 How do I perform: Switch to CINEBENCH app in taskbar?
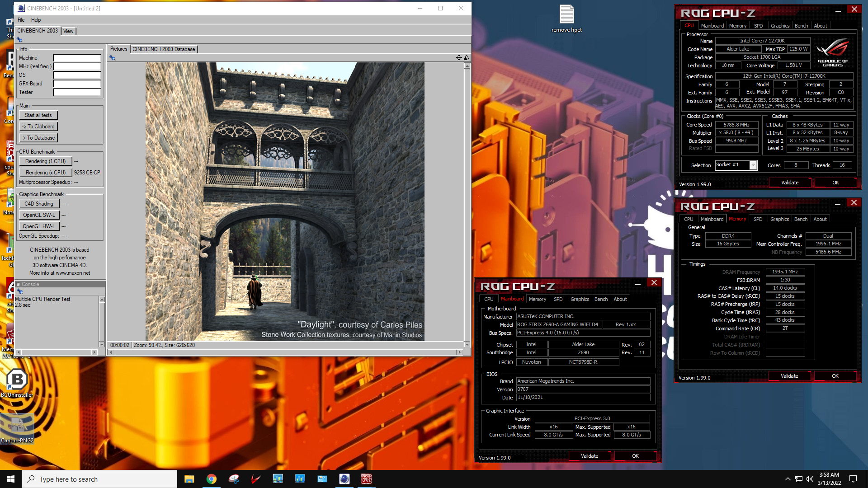(344, 479)
